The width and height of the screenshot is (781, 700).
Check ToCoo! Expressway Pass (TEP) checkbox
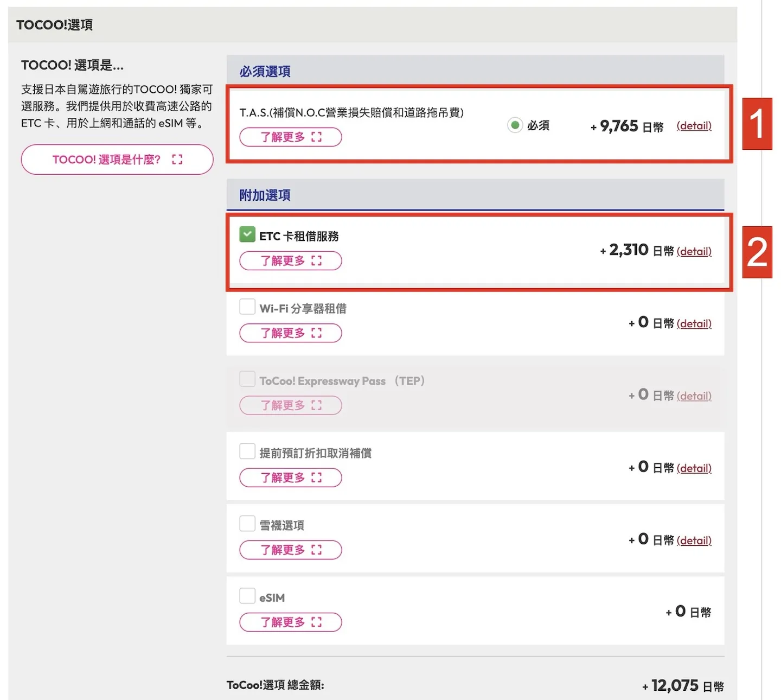click(x=247, y=379)
